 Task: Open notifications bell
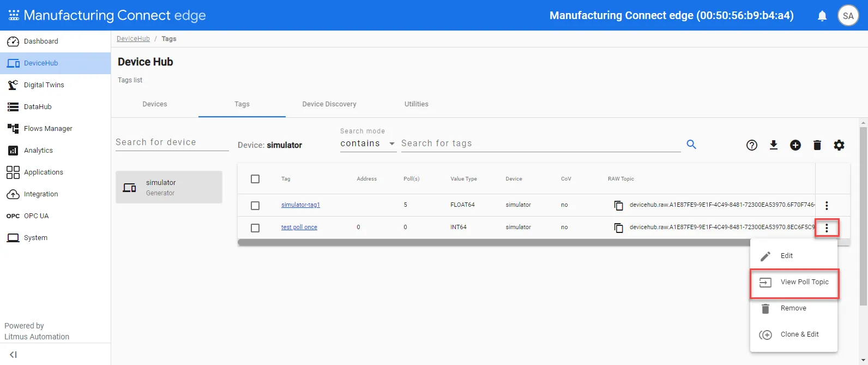[822, 16]
